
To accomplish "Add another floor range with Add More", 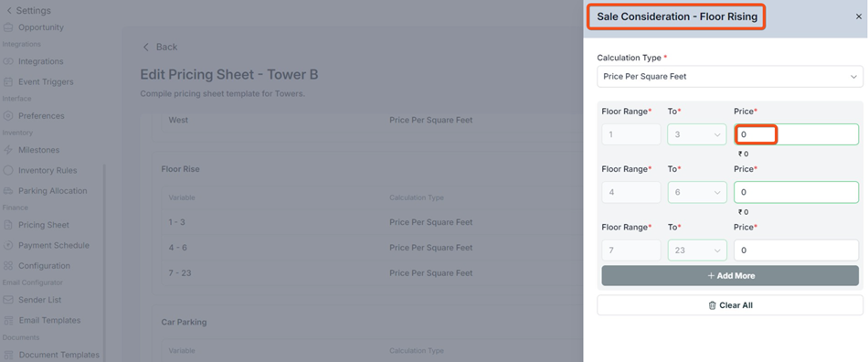I will (x=730, y=276).
